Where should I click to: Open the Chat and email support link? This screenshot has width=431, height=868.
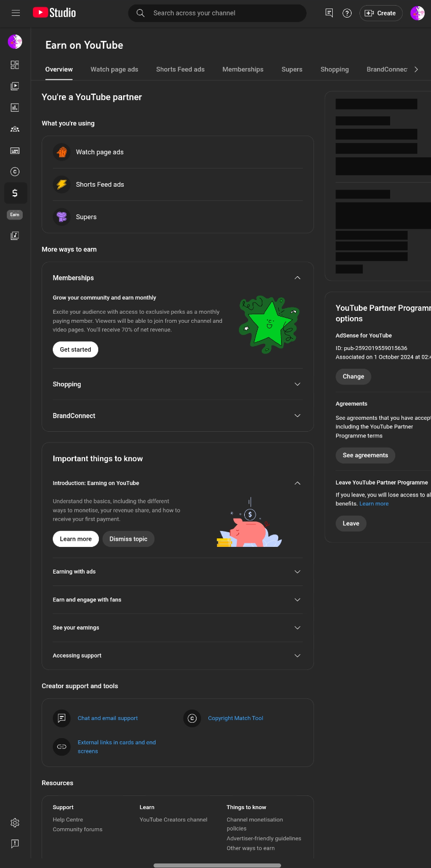pos(108,718)
